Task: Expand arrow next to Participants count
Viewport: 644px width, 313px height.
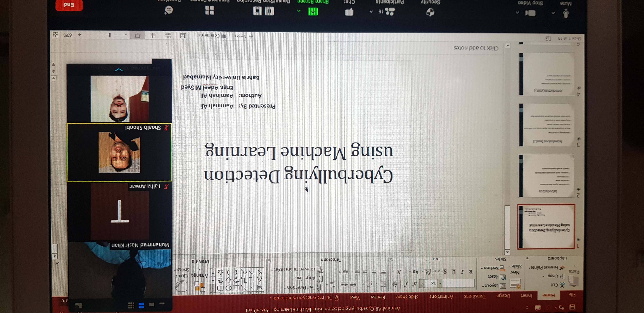Action: 371,12
